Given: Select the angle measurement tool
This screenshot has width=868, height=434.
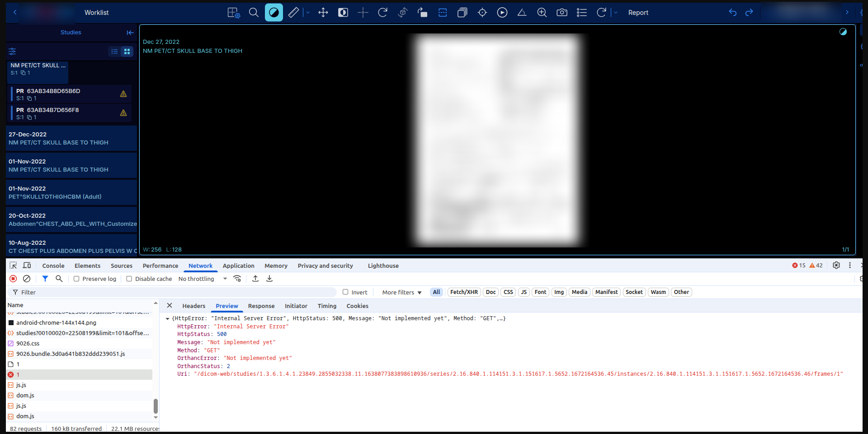Looking at the screenshot, I should [522, 13].
